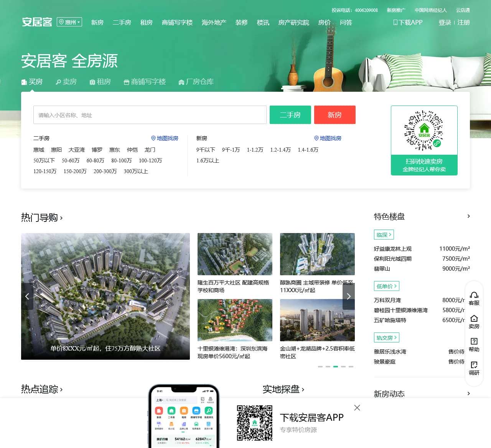Screen dimensions: 491x448
Task: Select the 买房 search tab
Action: coord(32,82)
